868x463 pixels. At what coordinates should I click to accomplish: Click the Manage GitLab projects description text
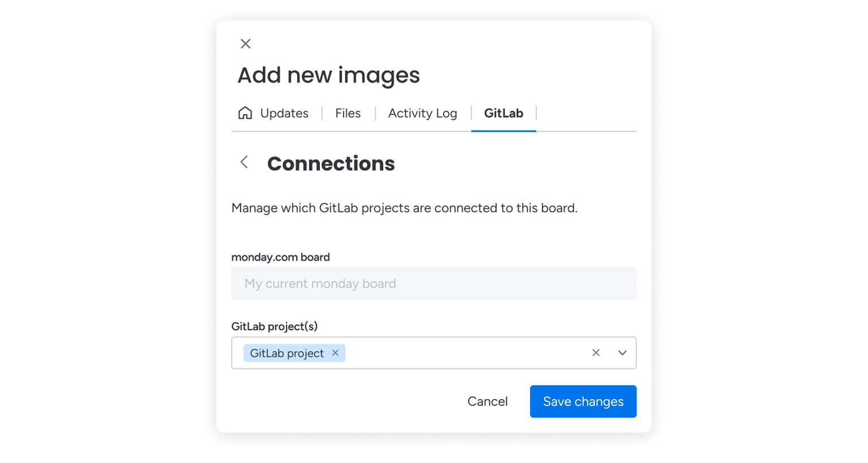point(404,208)
